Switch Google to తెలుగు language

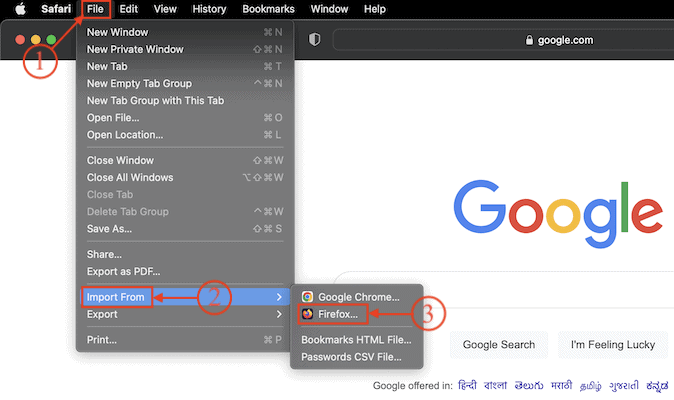pyautogui.click(x=529, y=385)
